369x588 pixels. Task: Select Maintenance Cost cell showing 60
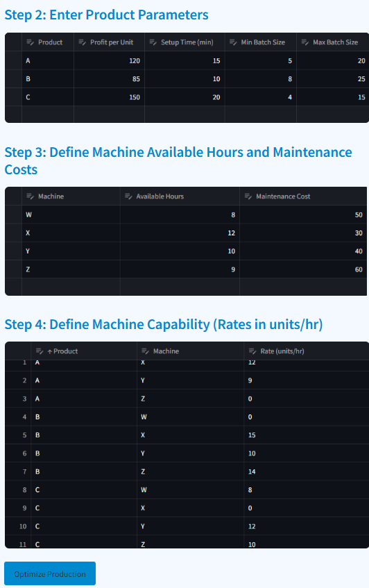point(303,269)
